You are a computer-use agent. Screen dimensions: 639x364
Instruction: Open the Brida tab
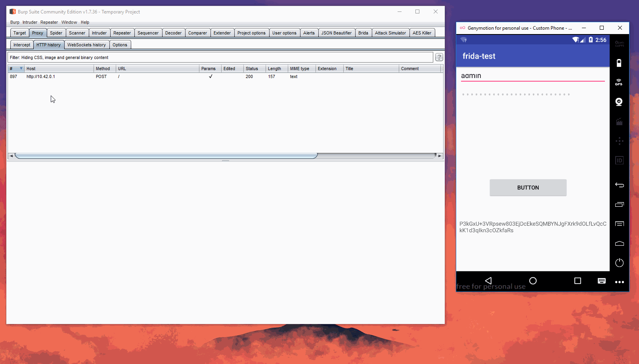pyautogui.click(x=363, y=33)
